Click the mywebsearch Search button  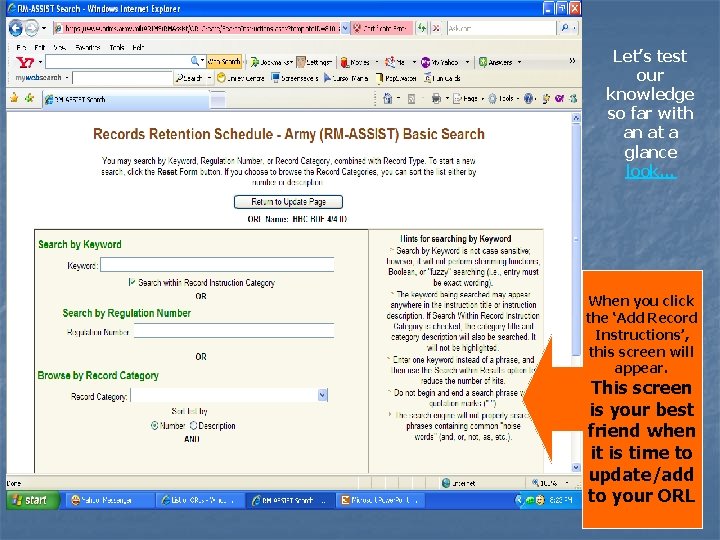(190, 78)
